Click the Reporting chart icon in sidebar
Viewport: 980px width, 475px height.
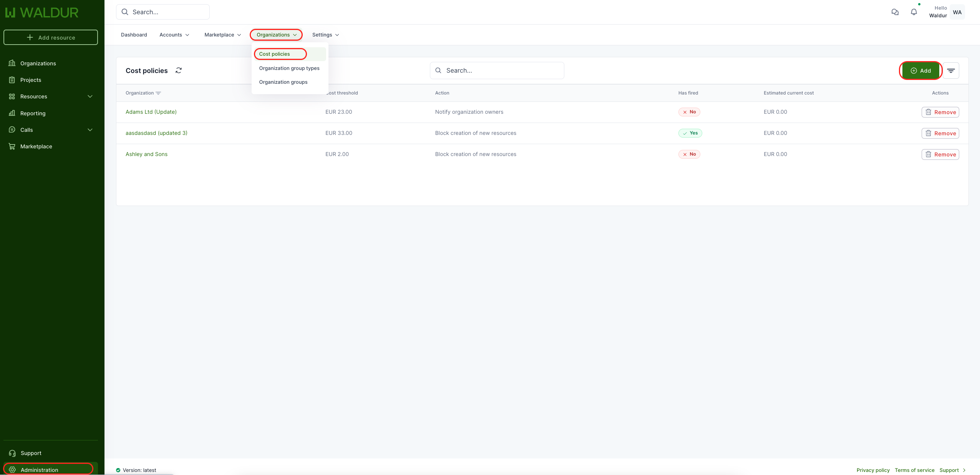(12, 113)
